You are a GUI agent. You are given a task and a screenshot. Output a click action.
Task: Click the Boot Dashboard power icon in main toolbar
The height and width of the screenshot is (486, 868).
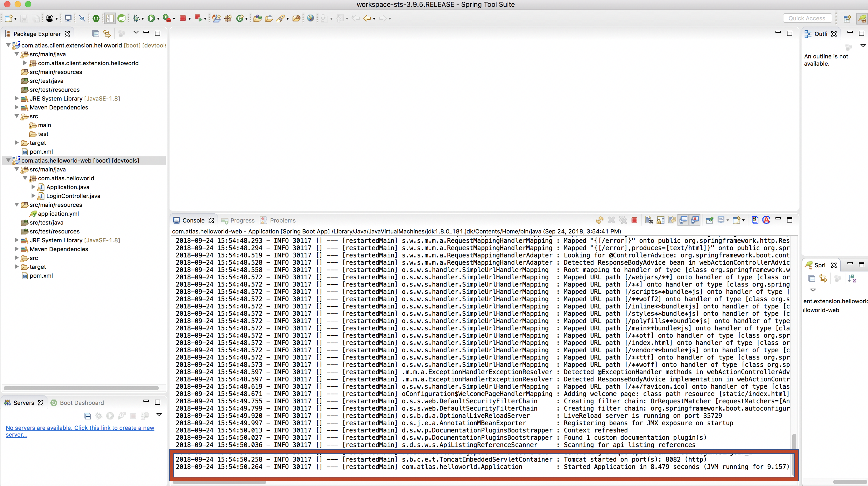[x=96, y=18]
